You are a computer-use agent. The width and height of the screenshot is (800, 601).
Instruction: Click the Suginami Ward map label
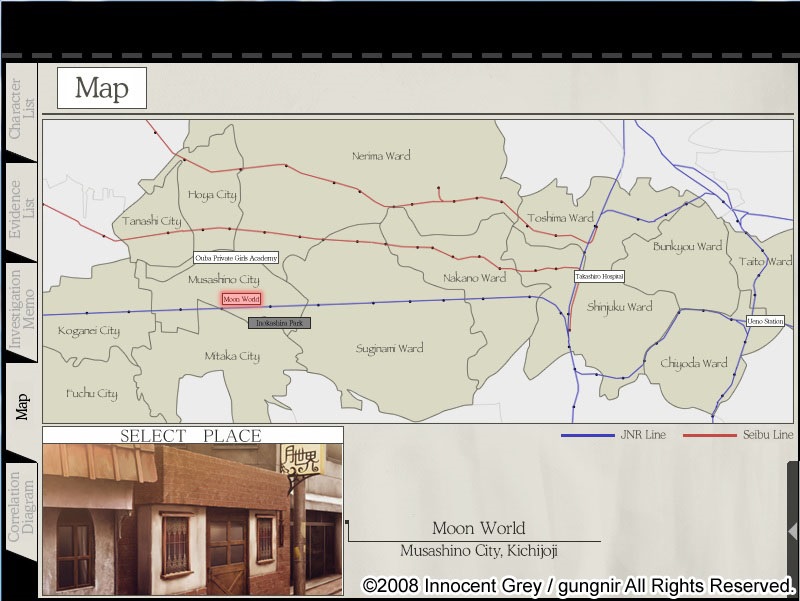389,349
